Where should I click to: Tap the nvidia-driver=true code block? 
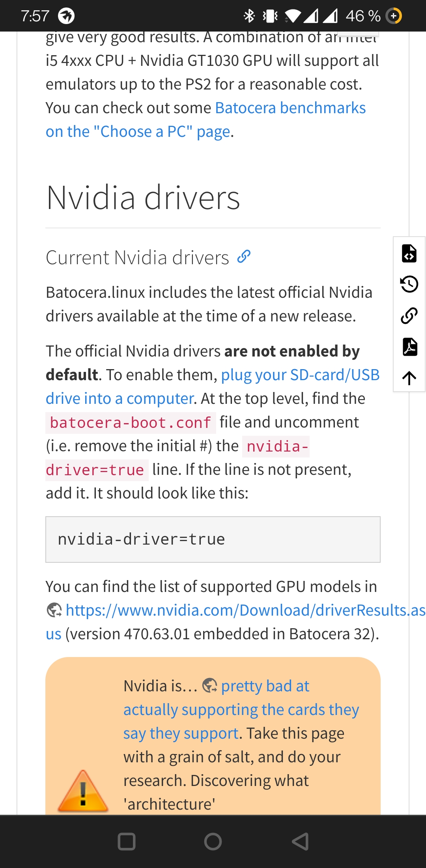[x=213, y=539]
